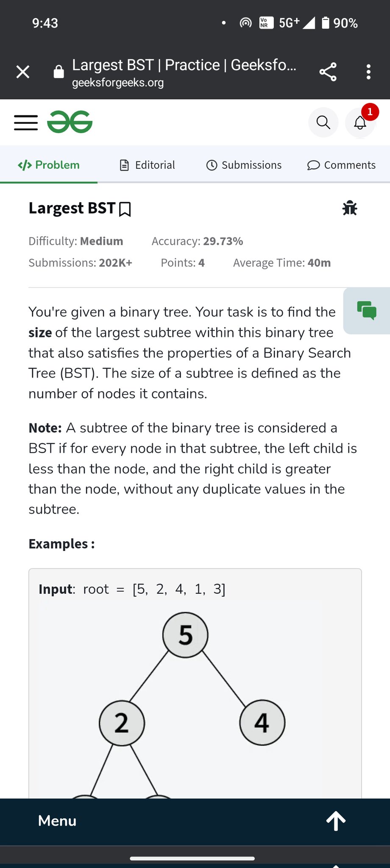
Task: Tap the page title Largest BST
Action: click(72, 208)
